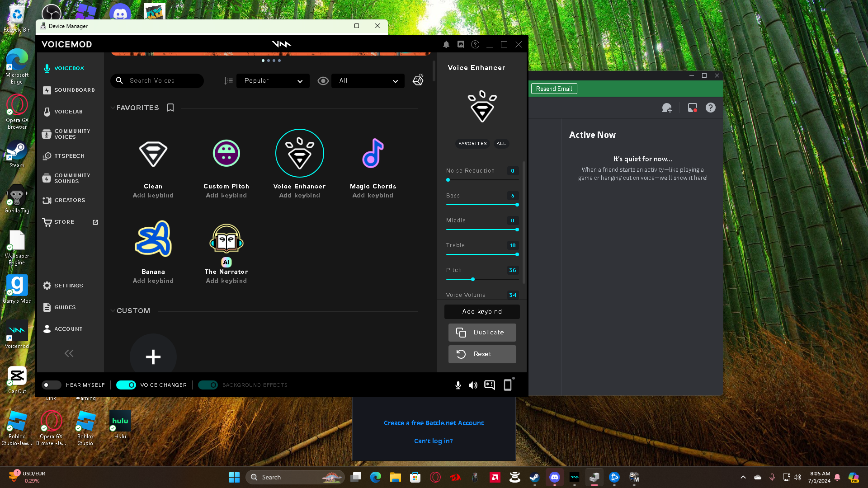Click the Reset button
This screenshot has width=868, height=488.
(x=482, y=354)
